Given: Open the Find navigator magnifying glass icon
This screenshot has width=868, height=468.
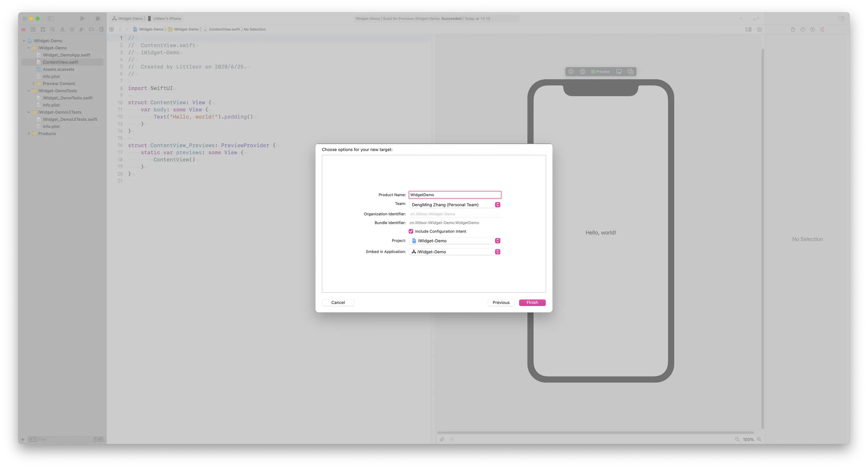Looking at the screenshot, I should (53, 29).
